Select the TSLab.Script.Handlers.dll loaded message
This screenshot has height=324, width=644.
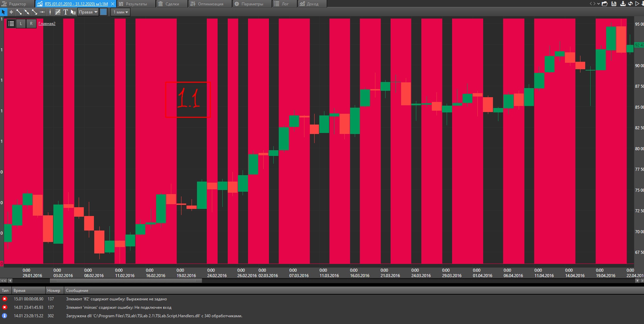tap(154, 316)
